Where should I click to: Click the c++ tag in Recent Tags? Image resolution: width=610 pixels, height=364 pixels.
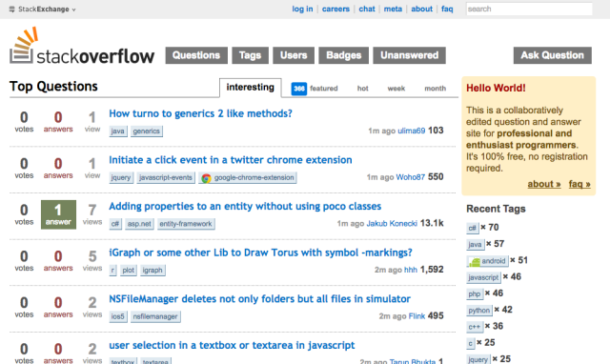coord(475,327)
